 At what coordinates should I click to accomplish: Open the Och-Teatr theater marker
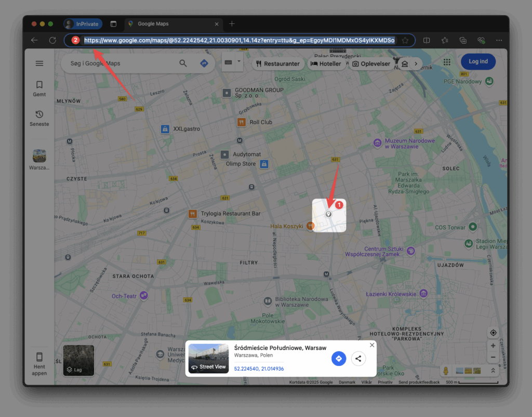tap(144, 295)
